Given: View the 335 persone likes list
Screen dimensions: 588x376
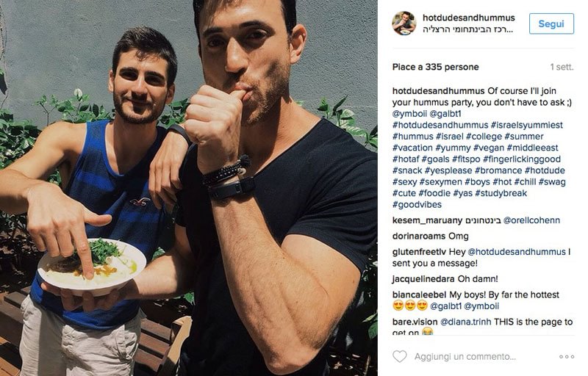Looking at the screenshot, I should coord(435,67).
